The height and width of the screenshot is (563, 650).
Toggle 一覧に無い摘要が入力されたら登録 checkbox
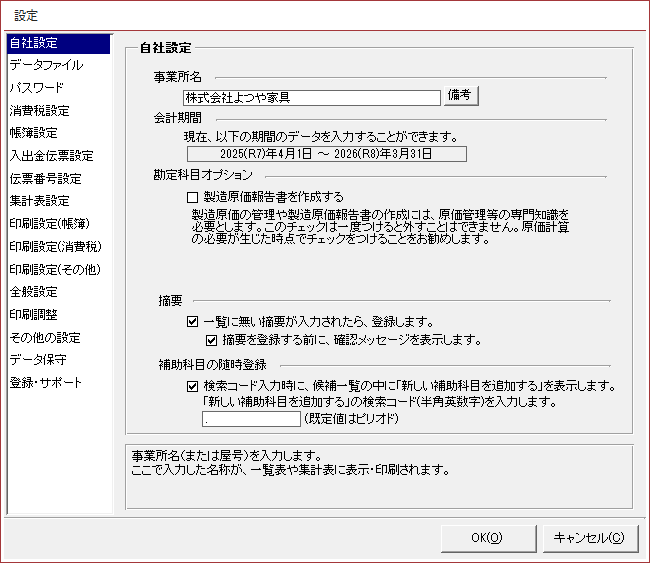click(194, 322)
